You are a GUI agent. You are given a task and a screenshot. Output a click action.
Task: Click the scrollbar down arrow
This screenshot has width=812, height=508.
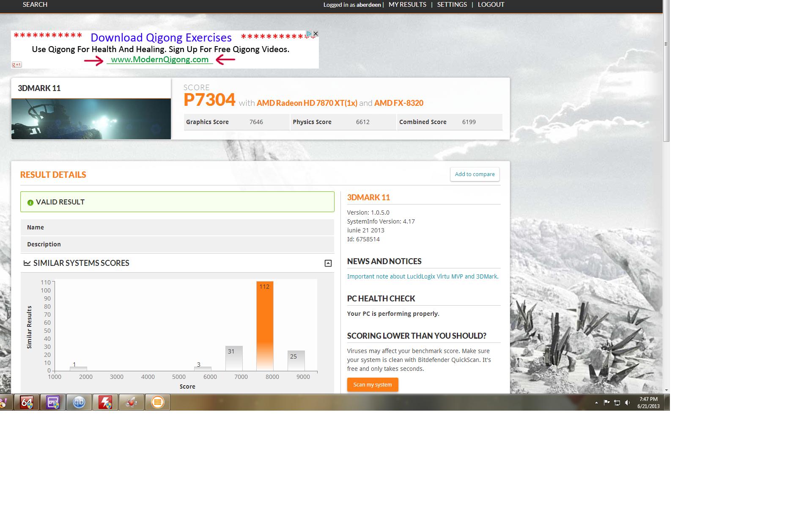pos(667,390)
